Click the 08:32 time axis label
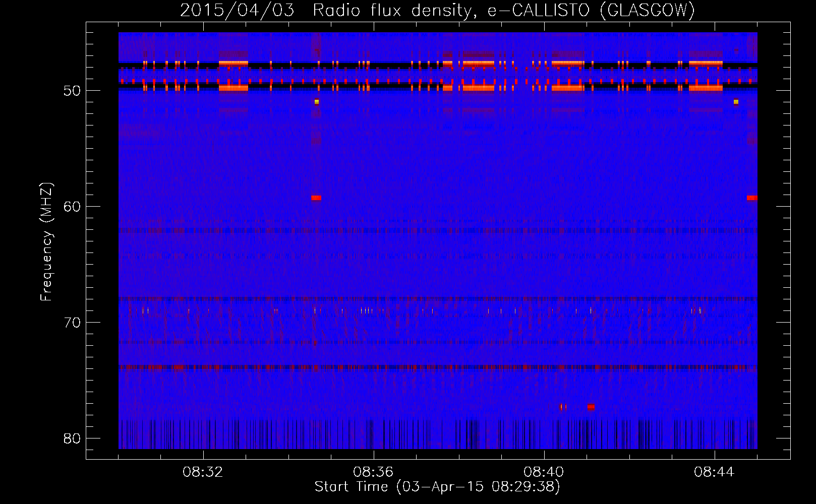 tap(203, 472)
